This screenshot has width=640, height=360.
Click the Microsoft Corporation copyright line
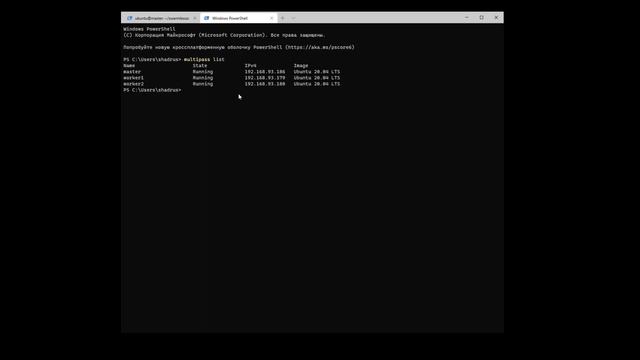tap(224, 35)
